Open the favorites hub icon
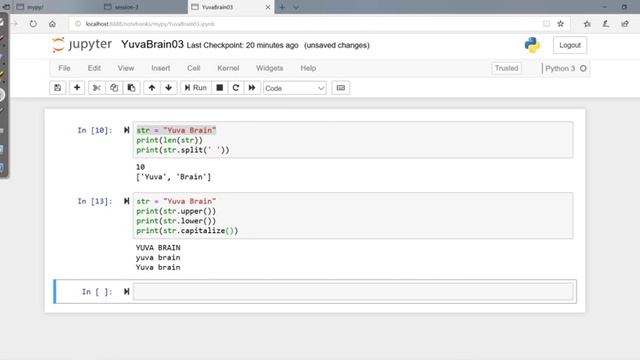The width and height of the screenshot is (640, 360). (587, 24)
